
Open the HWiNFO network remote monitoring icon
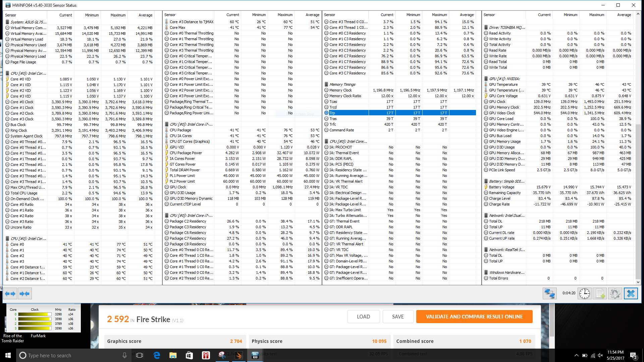pos(549,294)
